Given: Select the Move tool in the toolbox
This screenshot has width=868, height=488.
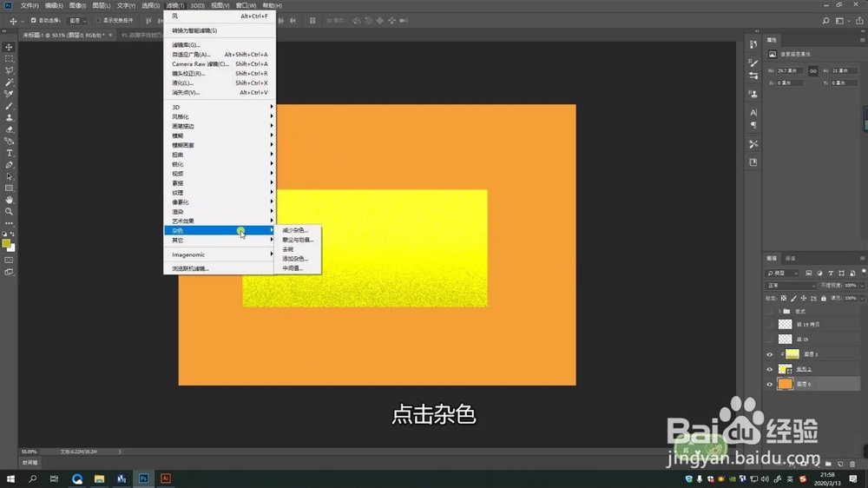Looking at the screenshot, I should coord(9,47).
